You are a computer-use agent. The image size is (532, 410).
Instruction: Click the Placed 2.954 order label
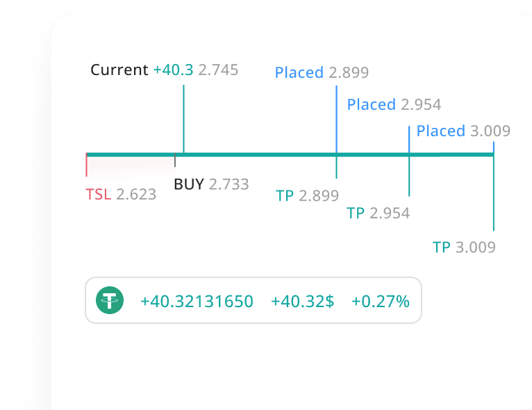coord(394,104)
